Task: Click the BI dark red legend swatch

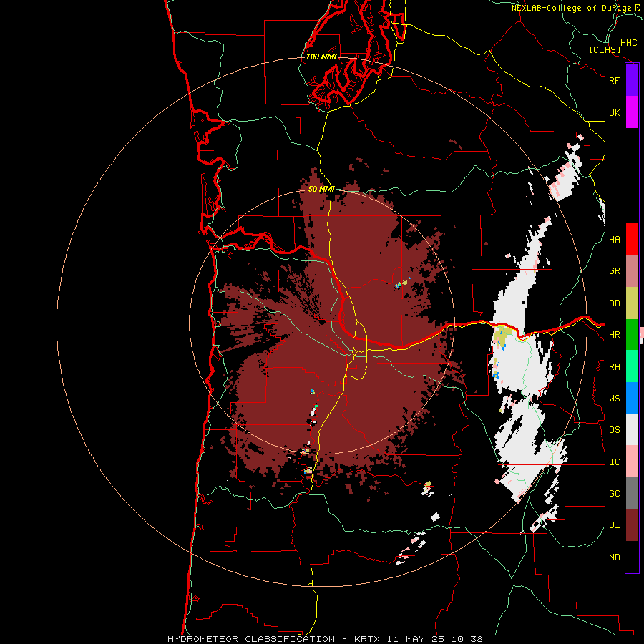Action: [632, 525]
